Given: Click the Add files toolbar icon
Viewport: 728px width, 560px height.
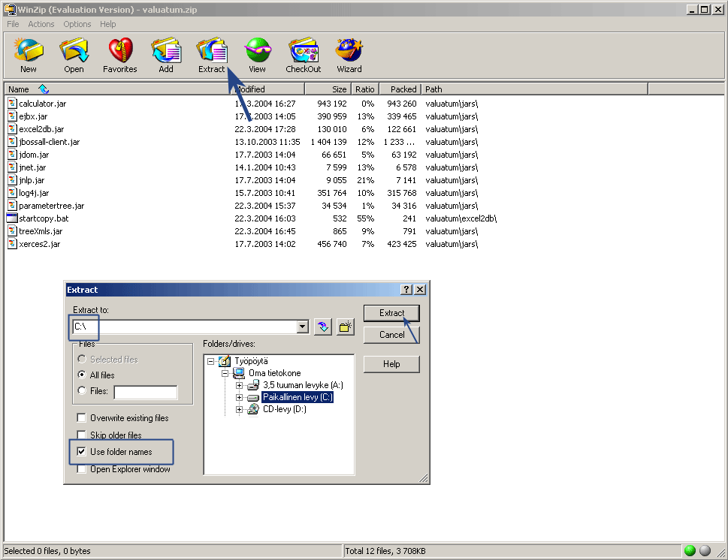Looking at the screenshot, I should pos(166,50).
